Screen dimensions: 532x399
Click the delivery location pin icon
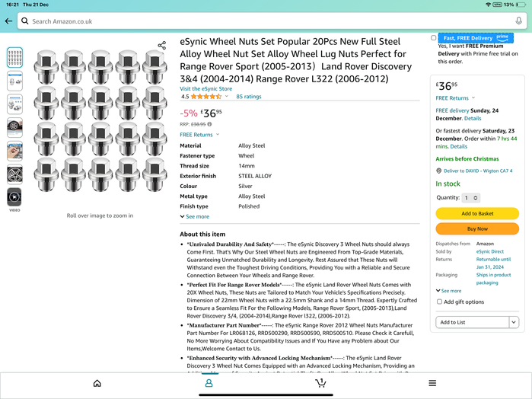click(438, 171)
